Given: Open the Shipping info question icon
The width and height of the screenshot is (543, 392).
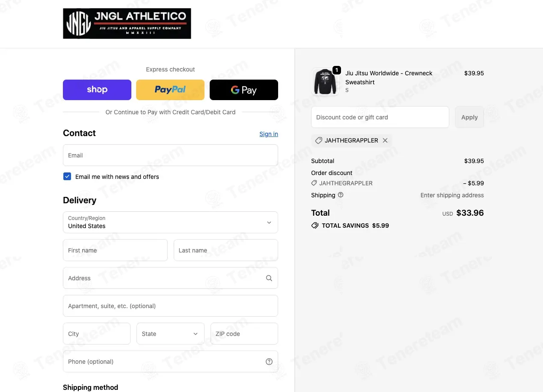Looking at the screenshot, I should (341, 195).
